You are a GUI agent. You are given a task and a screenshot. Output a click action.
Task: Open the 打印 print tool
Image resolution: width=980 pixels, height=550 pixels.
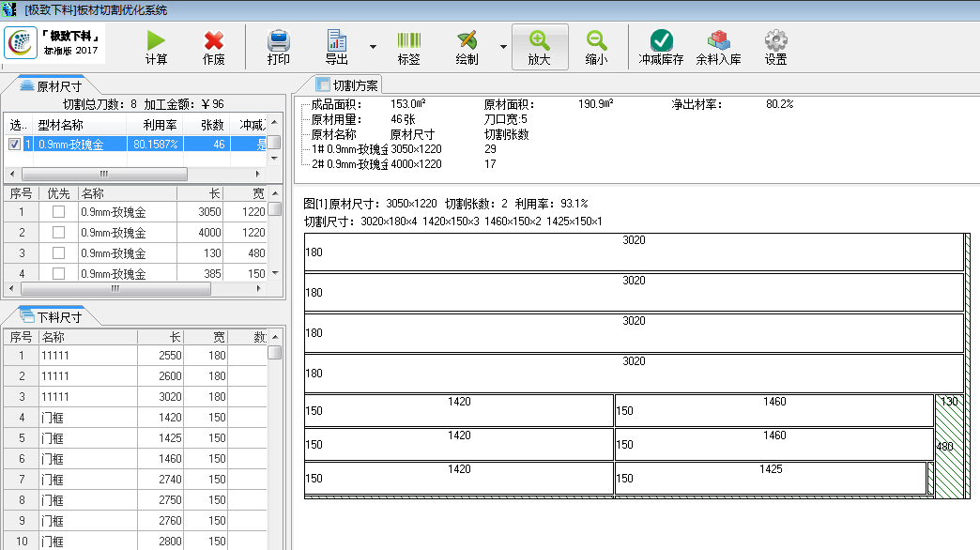coord(279,41)
